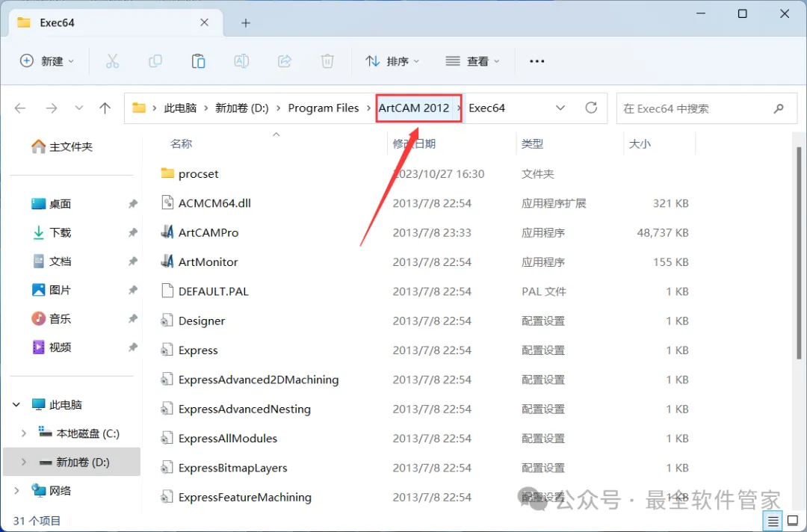The image size is (807, 532).
Task: Open Downloads (下载) in sidebar
Action: click(51, 232)
